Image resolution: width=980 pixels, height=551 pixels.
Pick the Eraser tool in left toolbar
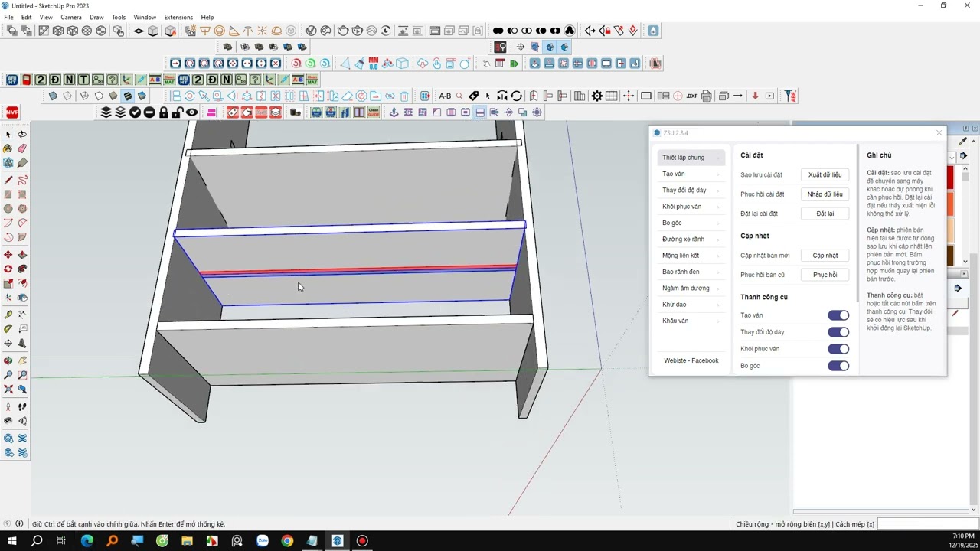[x=22, y=148]
